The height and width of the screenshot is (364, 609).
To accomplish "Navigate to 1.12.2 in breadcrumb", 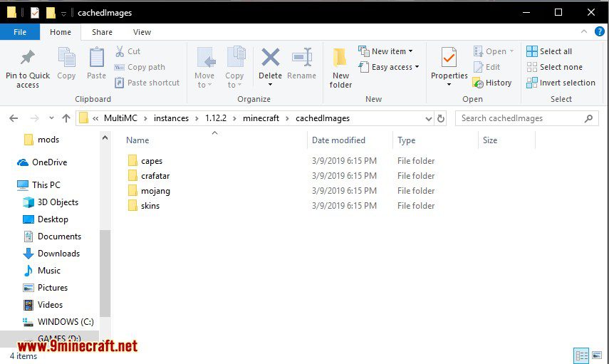I will coord(216,118).
